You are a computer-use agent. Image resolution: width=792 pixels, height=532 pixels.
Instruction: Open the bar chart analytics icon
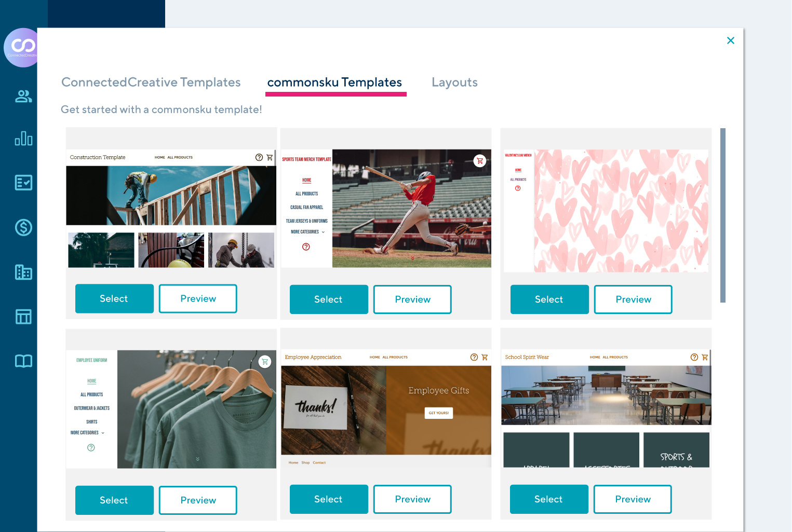(x=23, y=139)
